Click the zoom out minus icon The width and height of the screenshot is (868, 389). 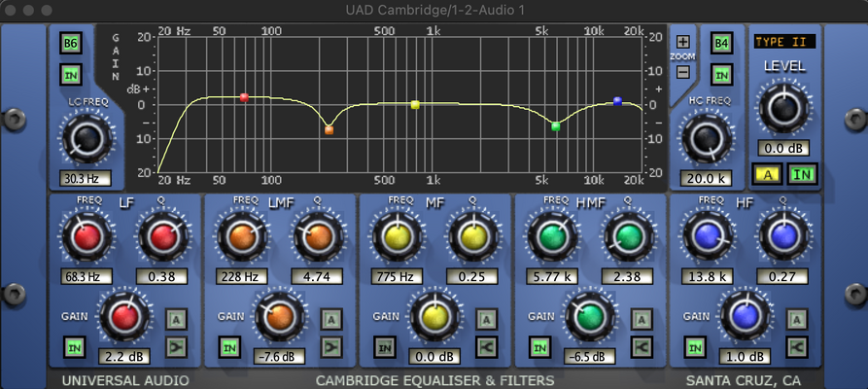pyautogui.click(x=683, y=72)
